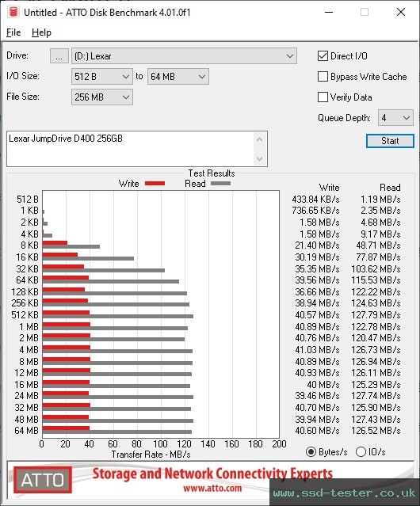Click the 103.62 MB/s read value
The image size is (420, 506).
376,268
